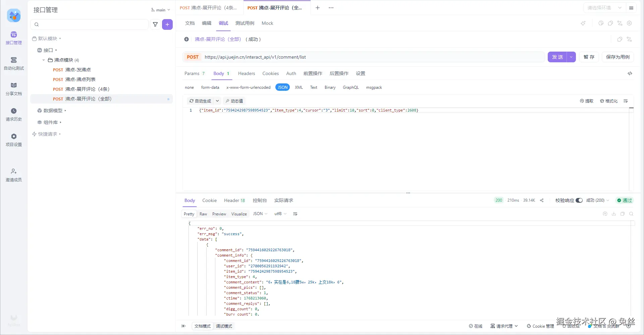This screenshot has width=644, height=335.
Task: Collapse the 沸点模块 folder
Action: click(44, 60)
